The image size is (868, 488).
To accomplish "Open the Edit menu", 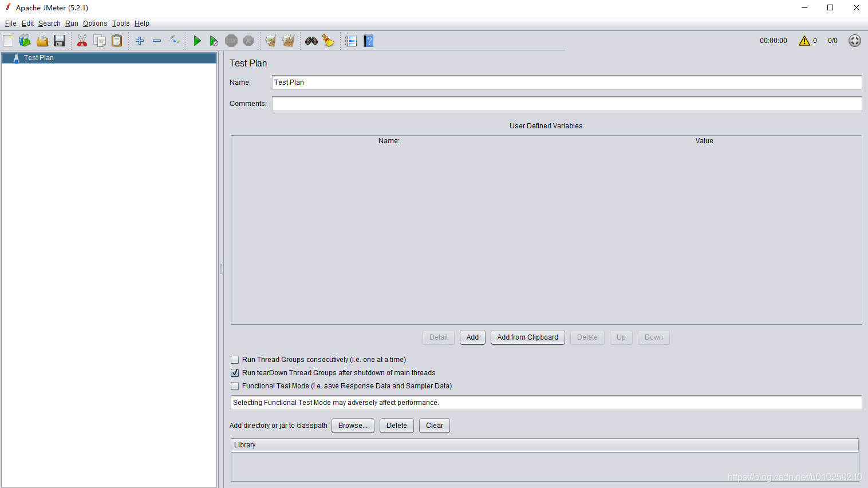I will (x=27, y=23).
